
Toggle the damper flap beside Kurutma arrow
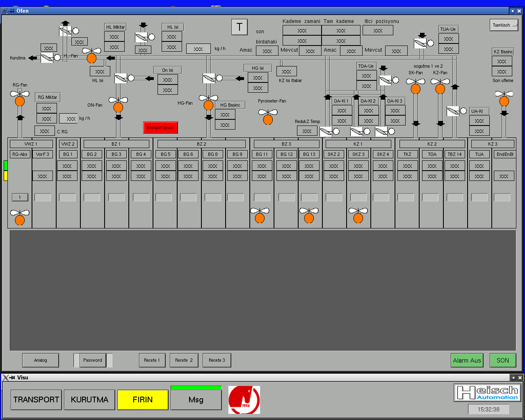pyautogui.click(x=47, y=58)
